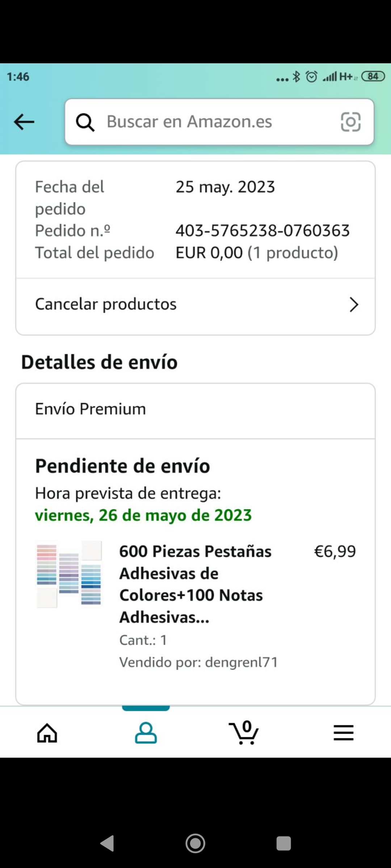Screen dimensions: 391x868
Task: Expand Cancelar productos chevron
Action: (x=354, y=305)
